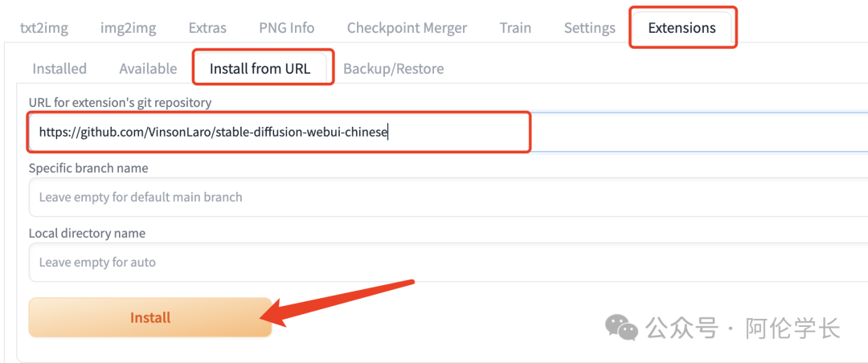868x363 pixels.
Task: Switch to the txt2img tab
Action: point(44,28)
